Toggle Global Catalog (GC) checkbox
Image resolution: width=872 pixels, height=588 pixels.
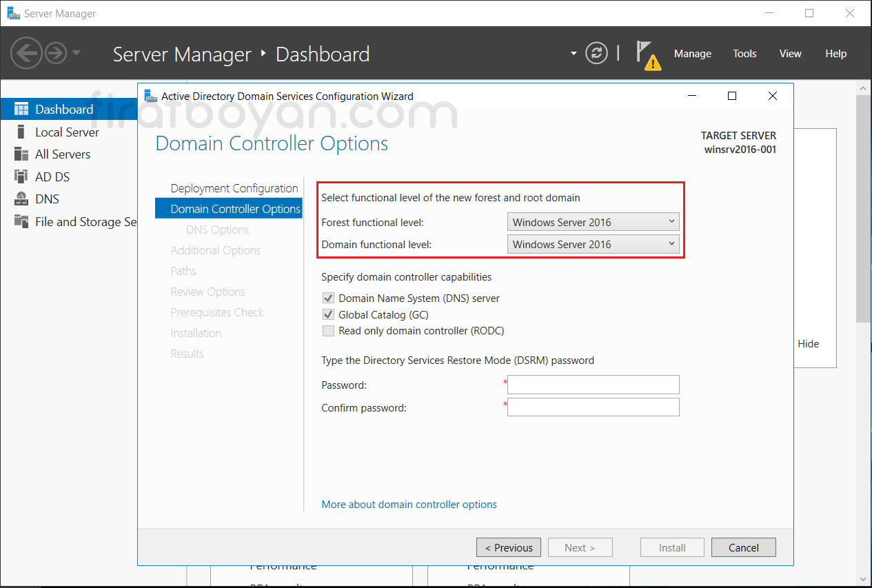click(x=328, y=314)
